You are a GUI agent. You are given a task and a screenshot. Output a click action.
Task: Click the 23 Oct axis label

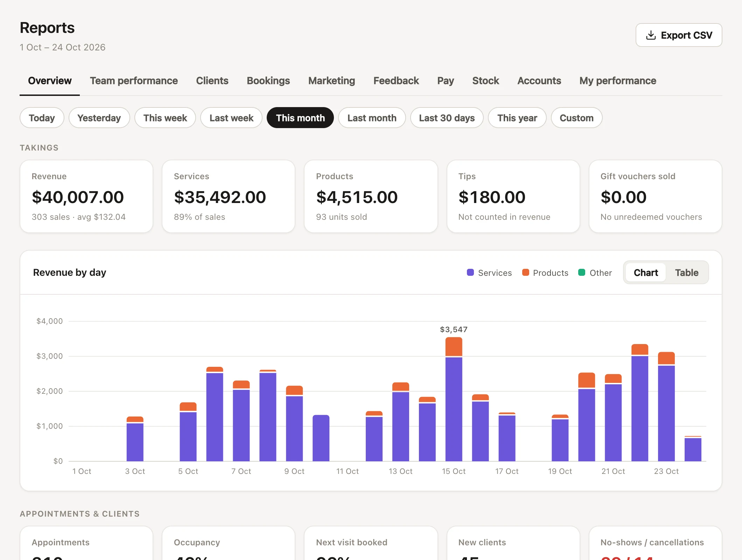[x=666, y=471]
